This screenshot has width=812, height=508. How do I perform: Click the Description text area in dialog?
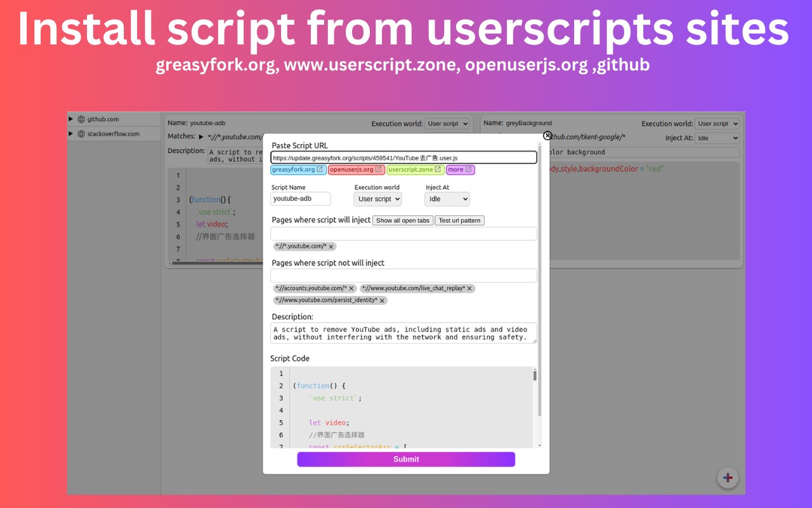point(403,333)
